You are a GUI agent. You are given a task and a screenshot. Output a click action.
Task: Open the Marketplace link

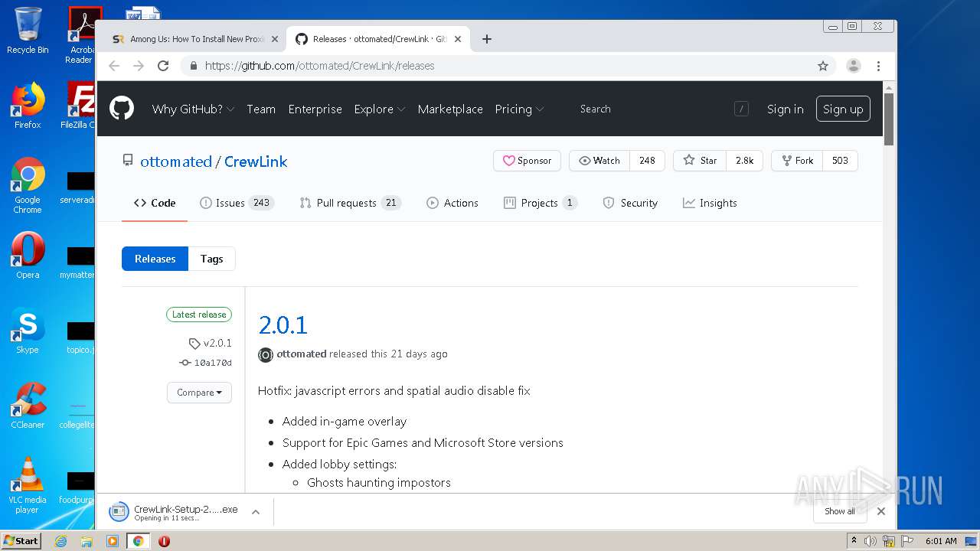coord(450,109)
